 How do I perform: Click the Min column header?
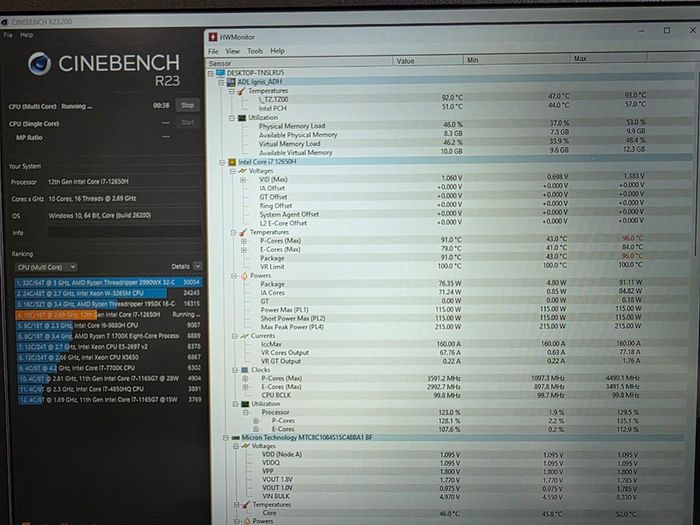pyautogui.click(x=517, y=59)
